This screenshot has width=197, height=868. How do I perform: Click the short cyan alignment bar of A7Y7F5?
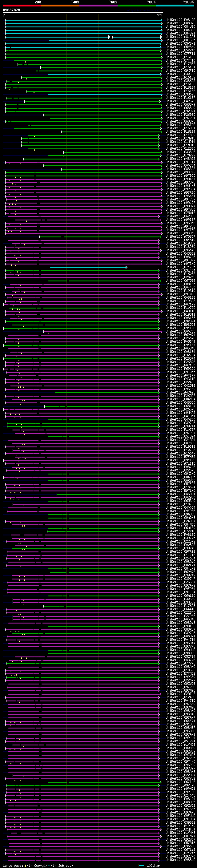pos(89,268)
